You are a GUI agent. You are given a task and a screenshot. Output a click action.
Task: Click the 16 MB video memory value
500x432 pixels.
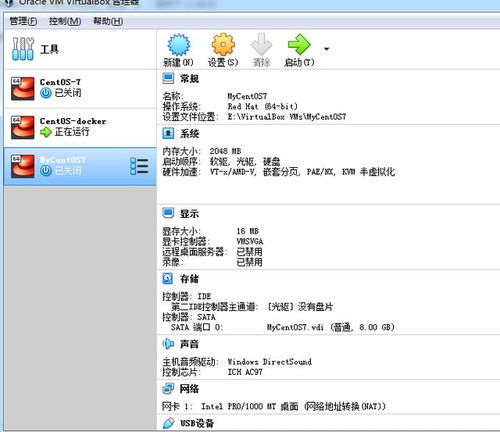pos(248,231)
